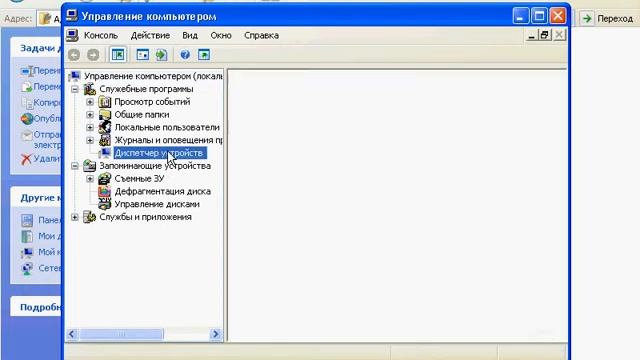Expand the Съемные ЗУ node

(90, 179)
